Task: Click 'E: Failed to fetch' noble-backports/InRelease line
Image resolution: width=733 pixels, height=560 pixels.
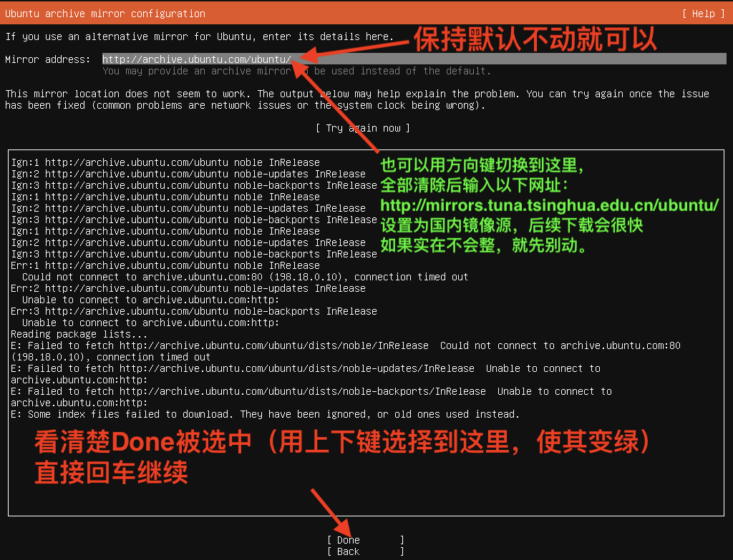Action: coord(311,397)
